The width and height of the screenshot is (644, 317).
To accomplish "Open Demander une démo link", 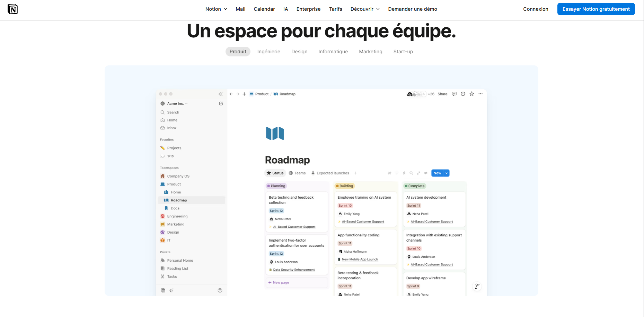I will 413,9.
